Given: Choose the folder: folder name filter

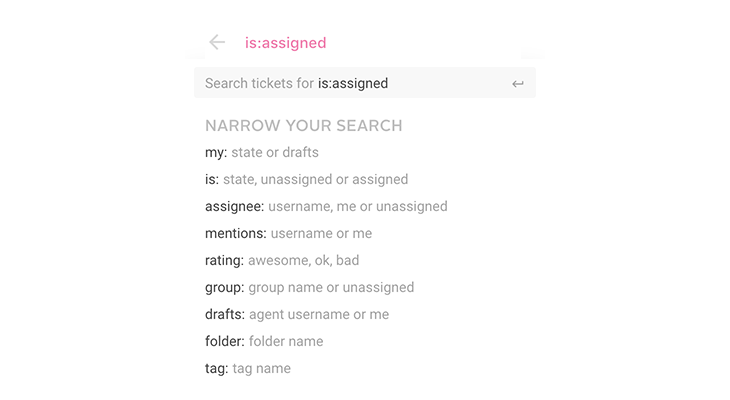Looking at the screenshot, I should pyautogui.click(x=264, y=341).
